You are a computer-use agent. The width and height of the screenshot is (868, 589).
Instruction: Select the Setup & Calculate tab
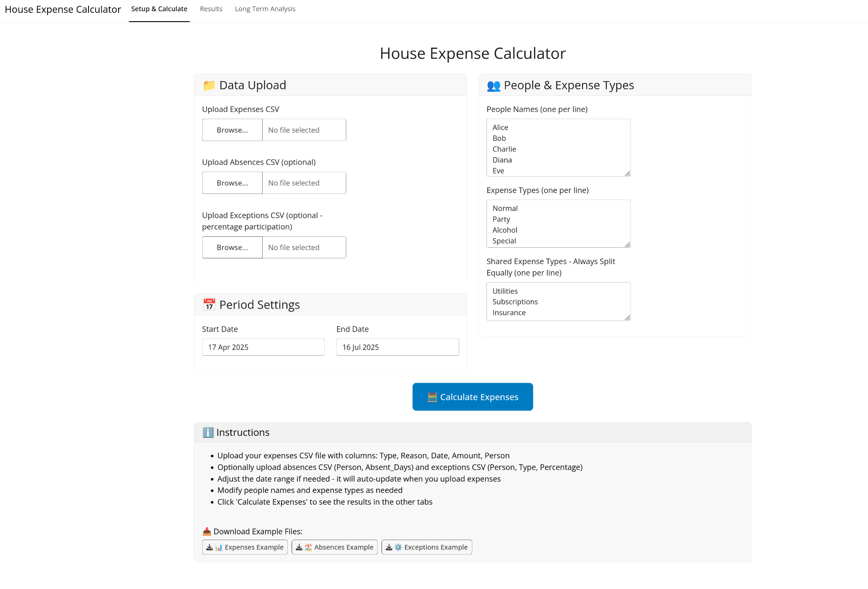pyautogui.click(x=159, y=9)
